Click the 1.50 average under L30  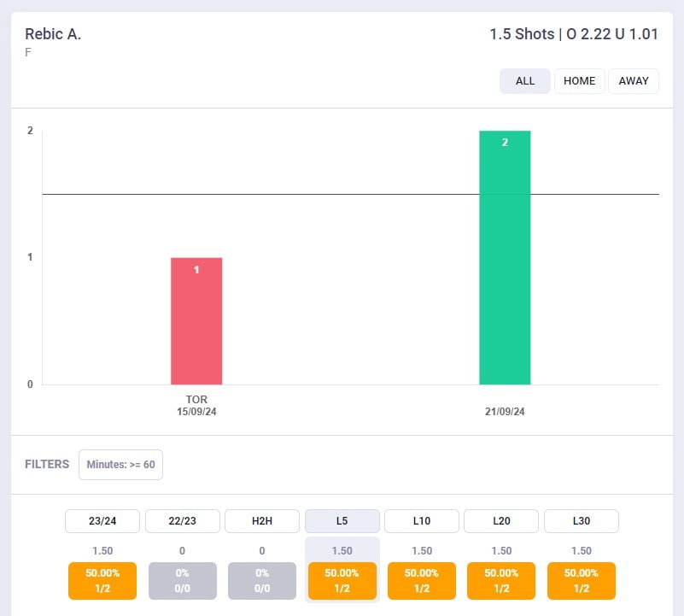pyautogui.click(x=582, y=551)
